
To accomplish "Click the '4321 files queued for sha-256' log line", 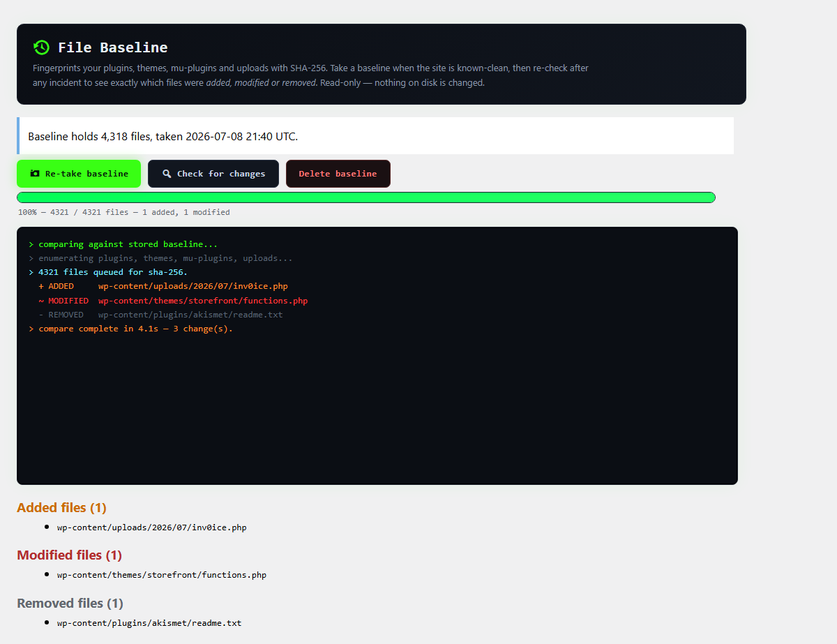I will click(x=108, y=272).
